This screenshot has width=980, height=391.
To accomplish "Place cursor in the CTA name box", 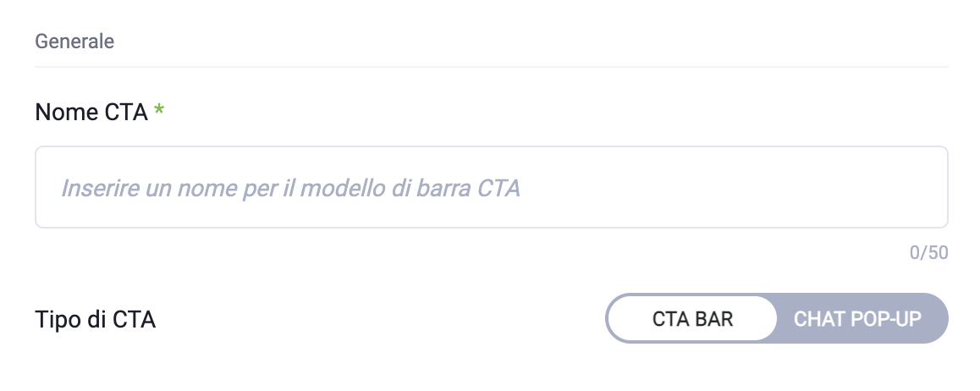I will tap(491, 187).
